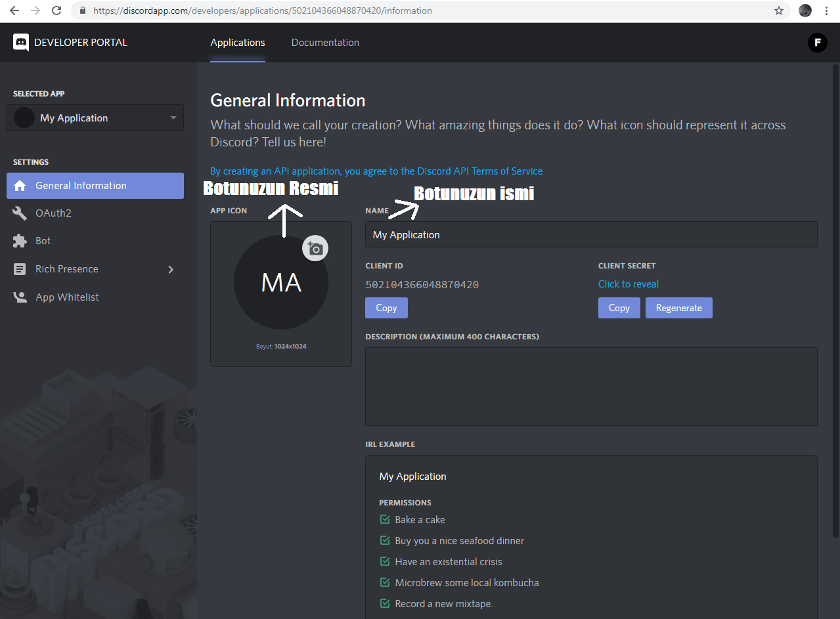Click the puzzle piece icon next to Bot
Viewport: 840px width, 619px height.
(x=20, y=241)
